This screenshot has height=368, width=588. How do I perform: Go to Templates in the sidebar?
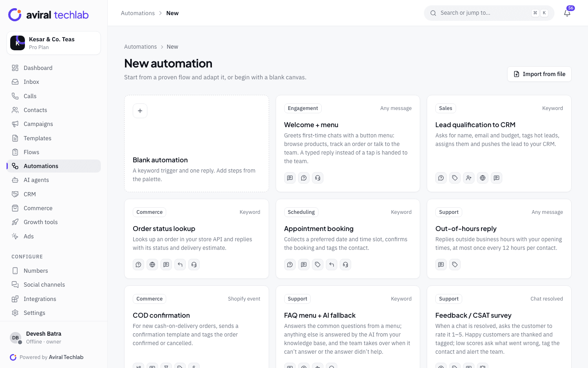pos(54,138)
